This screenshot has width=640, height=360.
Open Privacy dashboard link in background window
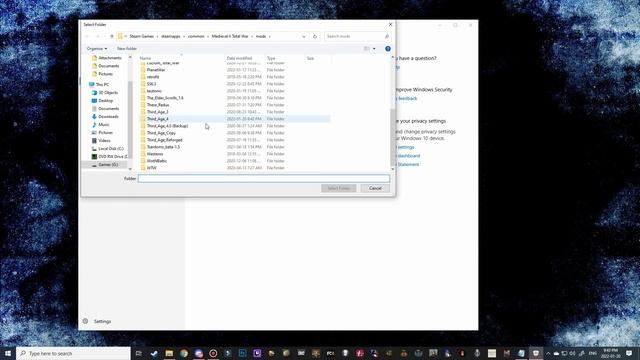[x=409, y=156]
